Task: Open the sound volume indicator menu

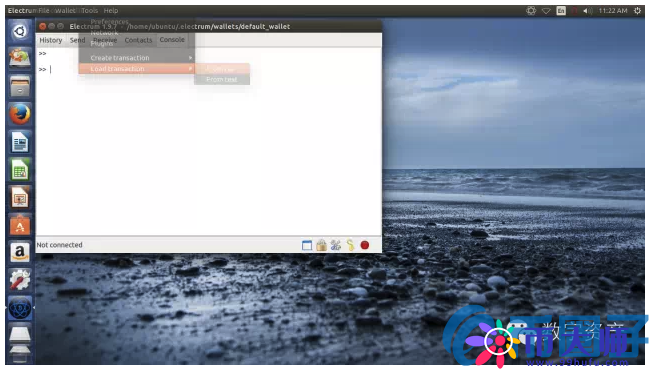Action: pos(587,11)
